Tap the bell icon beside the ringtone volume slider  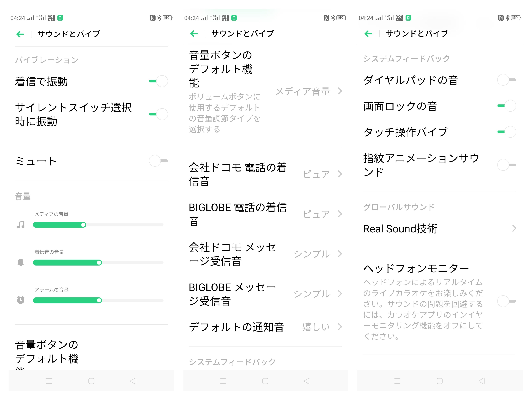21,262
